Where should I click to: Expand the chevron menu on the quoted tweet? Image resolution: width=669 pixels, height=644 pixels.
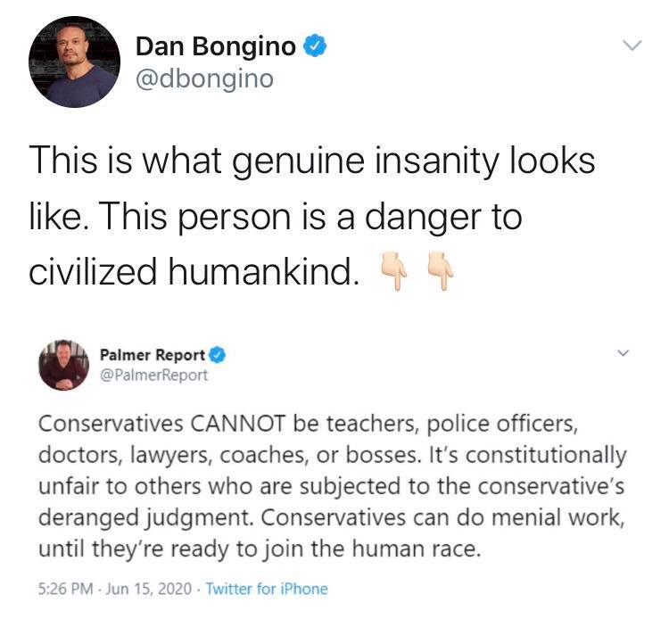point(624,353)
